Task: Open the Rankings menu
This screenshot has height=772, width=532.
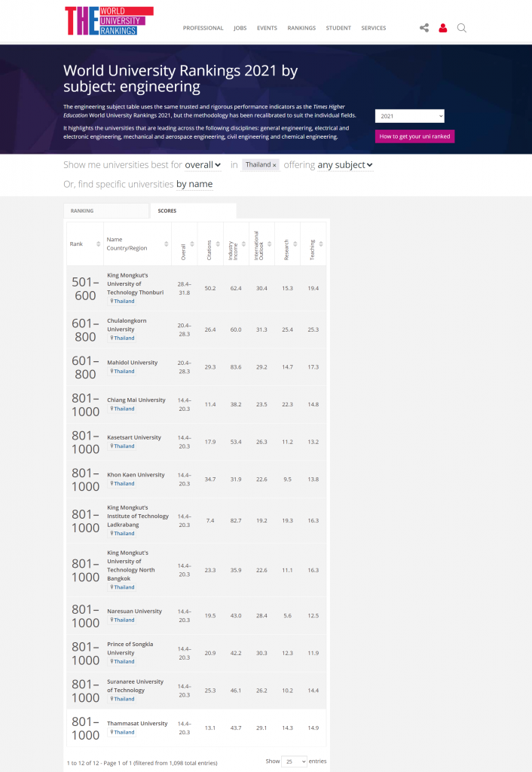Action: [301, 28]
